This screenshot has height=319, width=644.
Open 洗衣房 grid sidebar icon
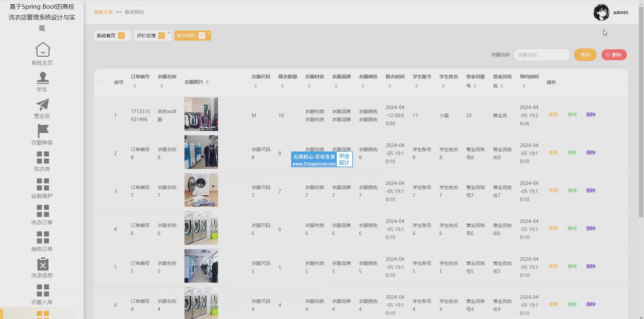point(43,157)
